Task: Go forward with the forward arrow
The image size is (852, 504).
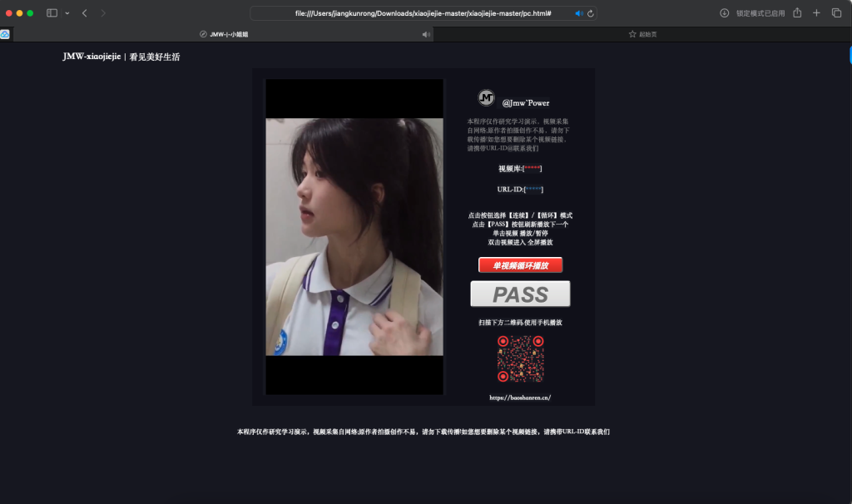Action: (102, 13)
